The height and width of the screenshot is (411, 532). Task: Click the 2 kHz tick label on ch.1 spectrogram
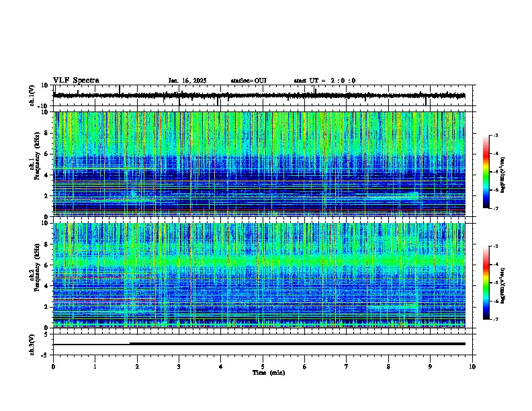click(46, 196)
